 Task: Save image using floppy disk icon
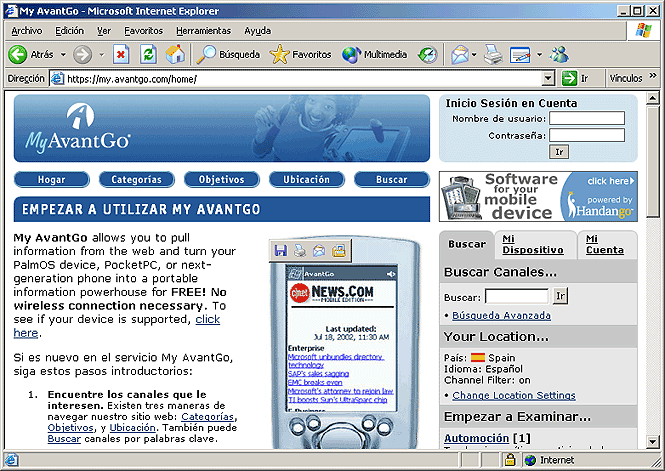pyautogui.click(x=281, y=251)
